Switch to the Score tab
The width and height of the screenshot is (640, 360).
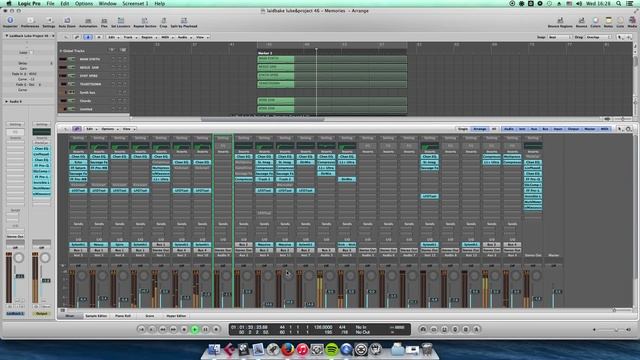pos(150,316)
